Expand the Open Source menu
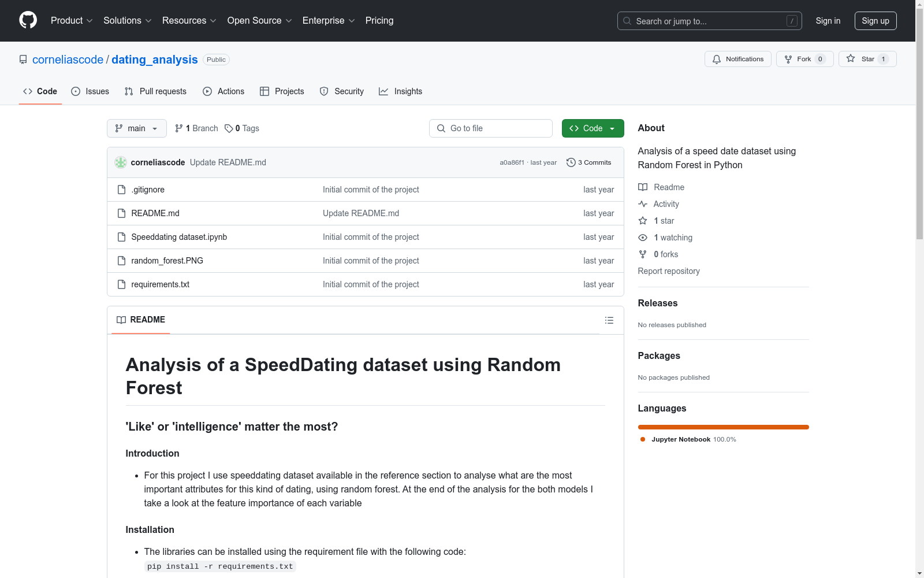 260,21
